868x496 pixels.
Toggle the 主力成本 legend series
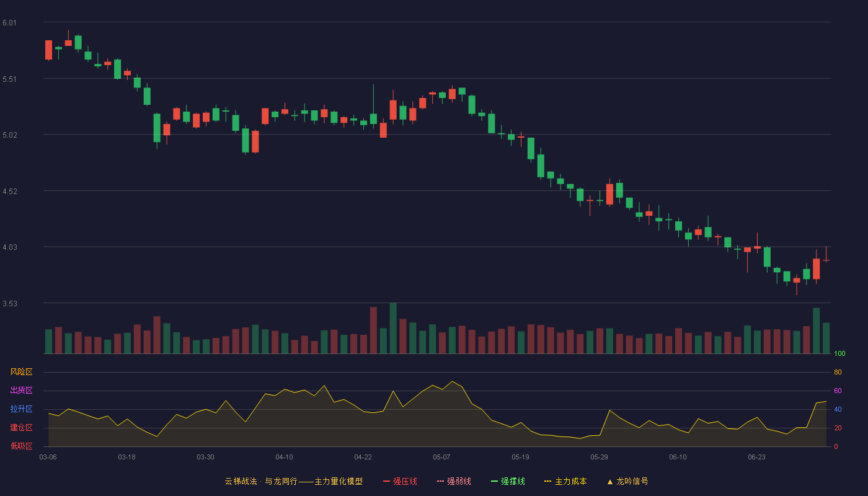click(x=565, y=481)
